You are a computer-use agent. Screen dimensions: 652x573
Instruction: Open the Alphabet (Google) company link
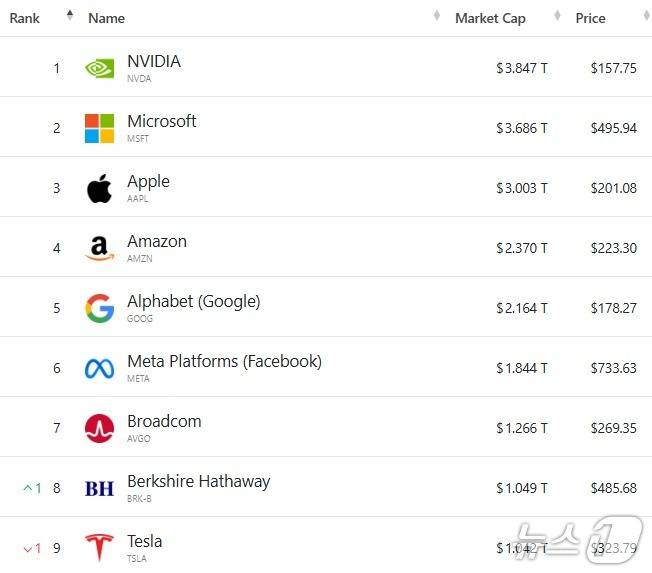(x=193, y=301)
